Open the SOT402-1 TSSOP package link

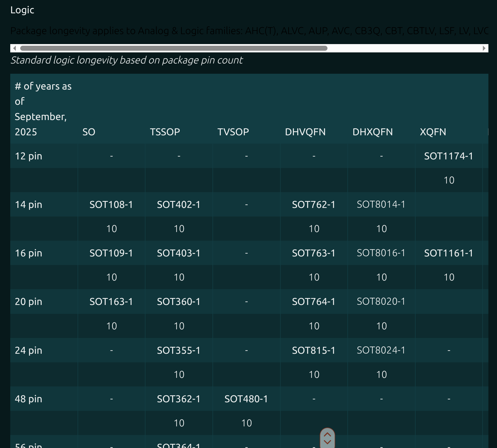[179, 205]
